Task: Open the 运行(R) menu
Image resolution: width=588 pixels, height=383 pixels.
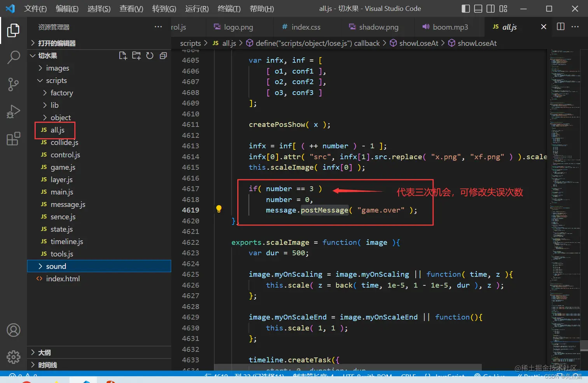Action: [197, 9]
